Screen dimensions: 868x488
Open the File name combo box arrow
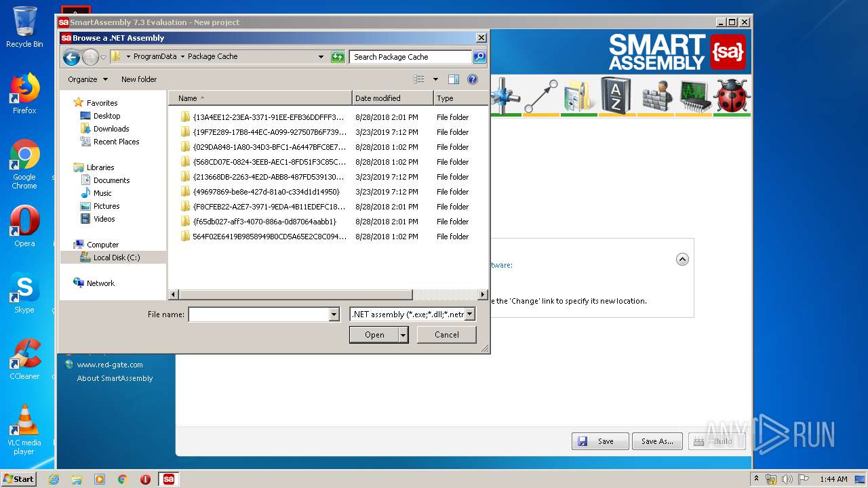334,314
